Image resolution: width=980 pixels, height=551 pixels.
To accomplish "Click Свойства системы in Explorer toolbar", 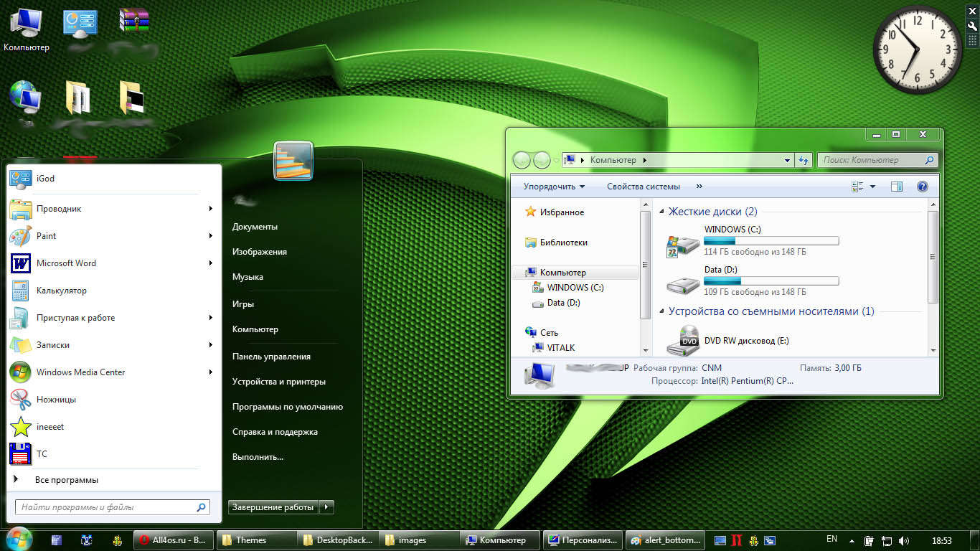I will click(x=644, y=187).
